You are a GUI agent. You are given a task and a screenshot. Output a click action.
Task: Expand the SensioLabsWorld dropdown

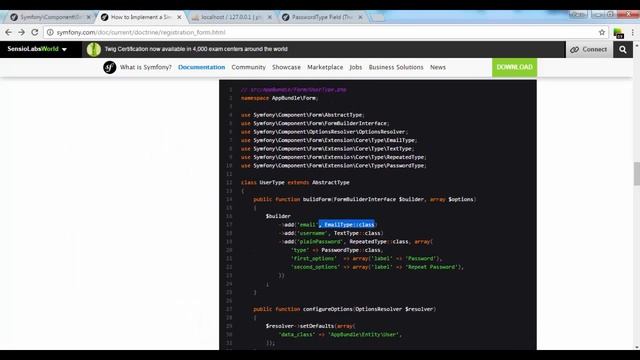tap(37, 49)
